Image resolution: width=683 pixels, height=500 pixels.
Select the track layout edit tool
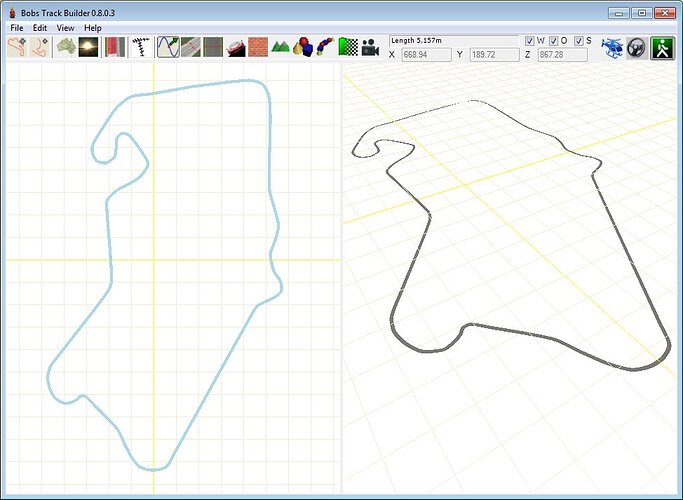(17, 47)
